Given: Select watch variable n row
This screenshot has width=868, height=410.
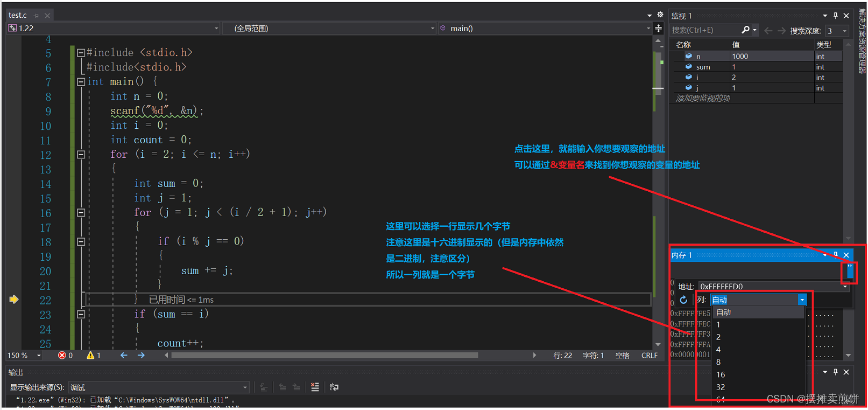Looking at the screenshot, I should point(758,56).
